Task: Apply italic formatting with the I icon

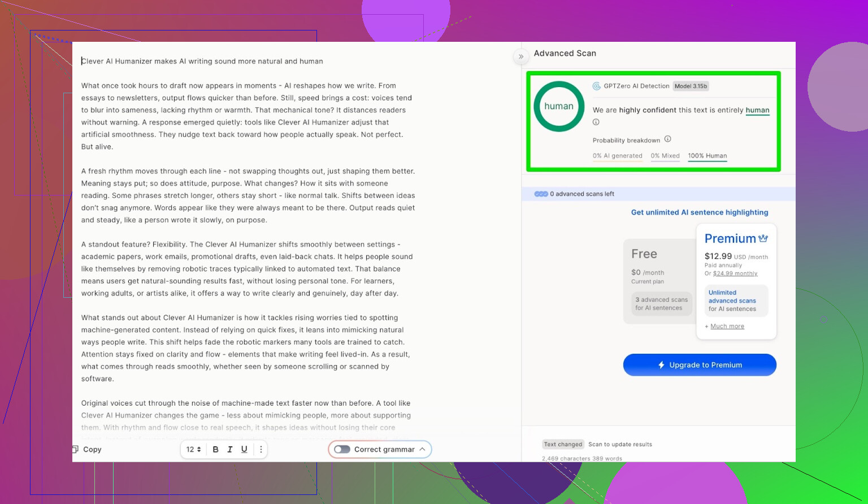Action: [229, 449]
